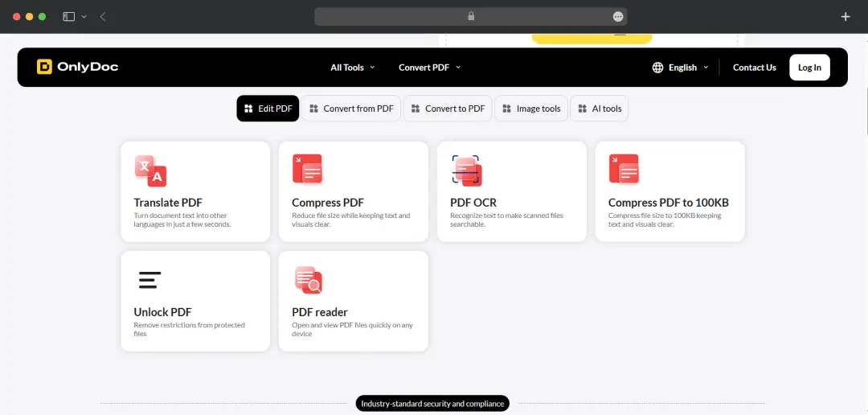Click the page vertical scrollbar
Image resolution: width=868 pixels, height=415 pixels.
click(x=866, y=111)
